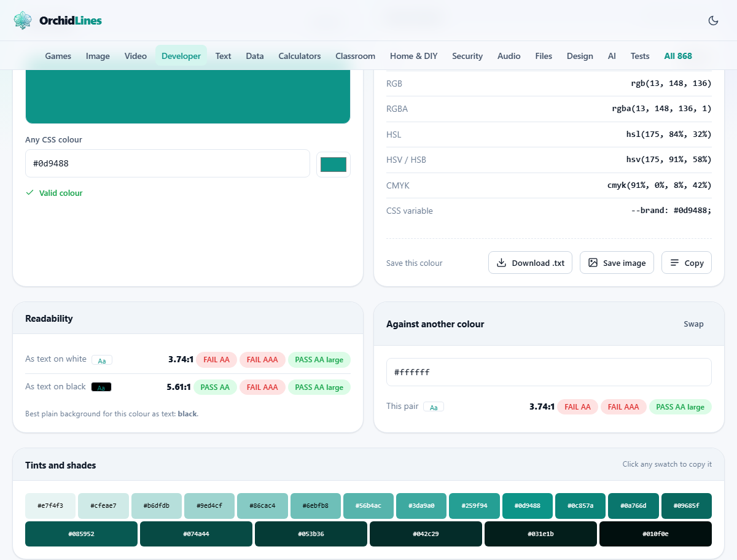The width and height of the screenshot is (737, 560).
Task: Copy the #085952 shade swatch
Action: 81,534
